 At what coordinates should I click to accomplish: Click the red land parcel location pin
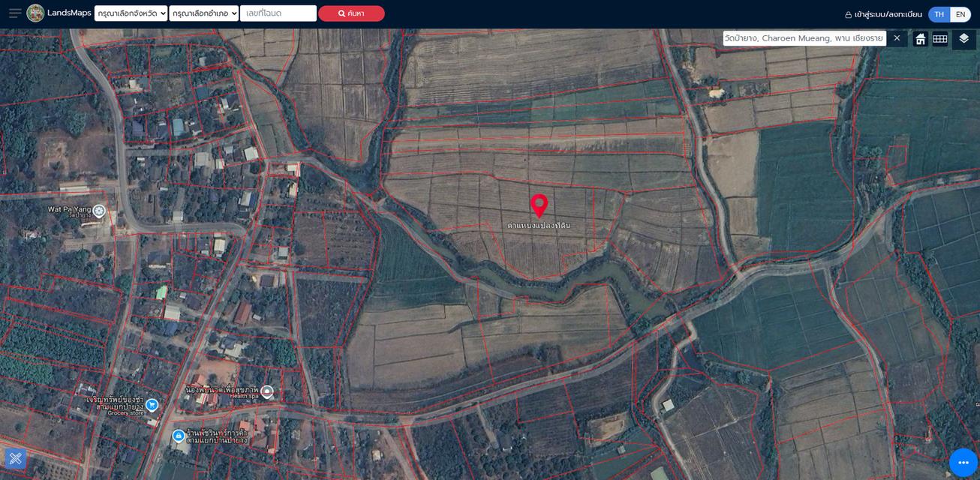(539, 205)
